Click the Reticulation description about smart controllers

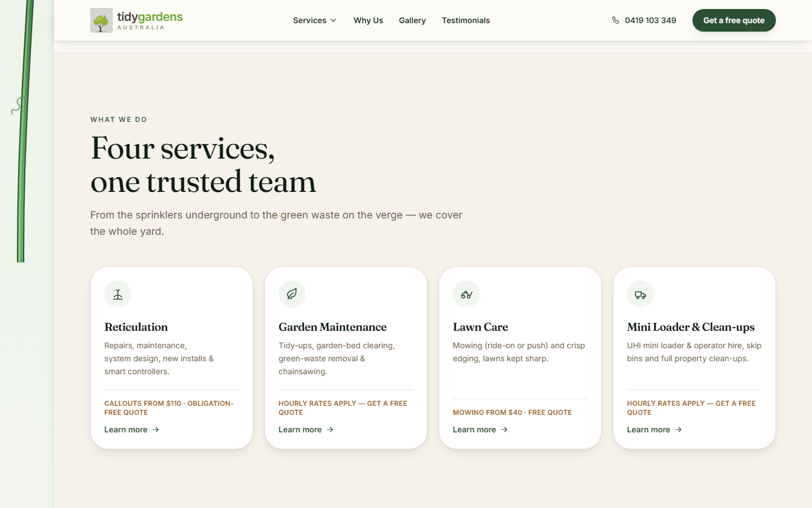click(159, 358)
